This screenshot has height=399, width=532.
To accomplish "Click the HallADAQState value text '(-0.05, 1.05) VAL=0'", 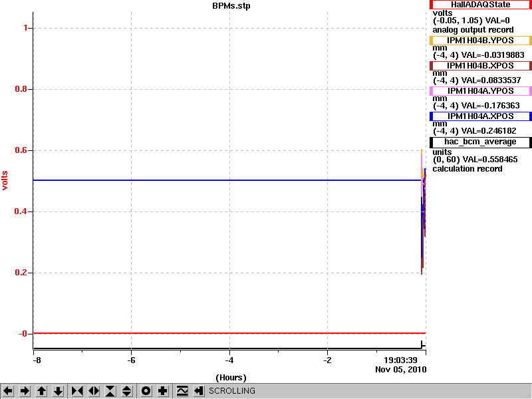I will coord(471,21).
